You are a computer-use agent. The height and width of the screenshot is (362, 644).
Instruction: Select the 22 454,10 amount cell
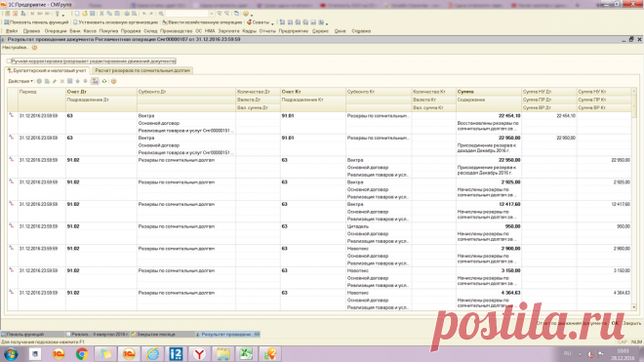point(488,116)
